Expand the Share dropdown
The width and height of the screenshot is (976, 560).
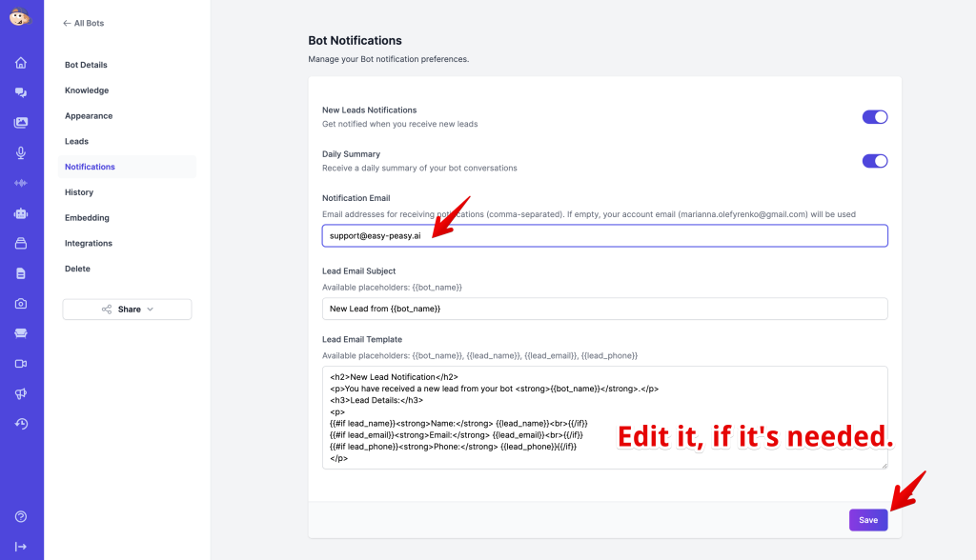coord(127,310)
